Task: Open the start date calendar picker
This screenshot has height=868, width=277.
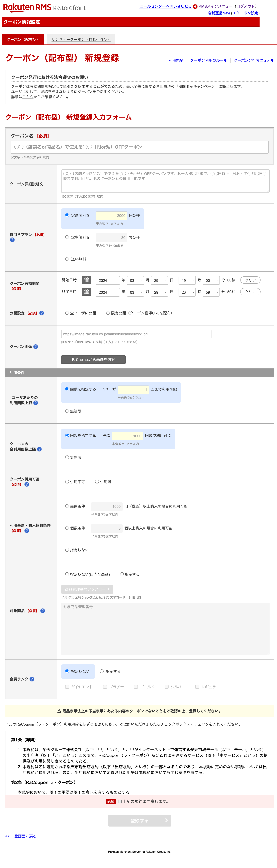Action: (86, 280)
